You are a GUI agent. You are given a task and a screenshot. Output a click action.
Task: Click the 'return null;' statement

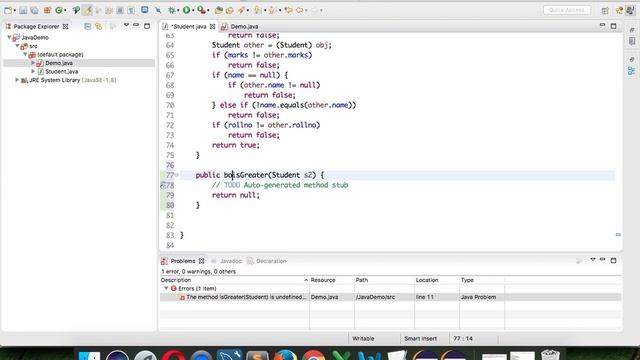pyautogui.click(x=236, y=195)
